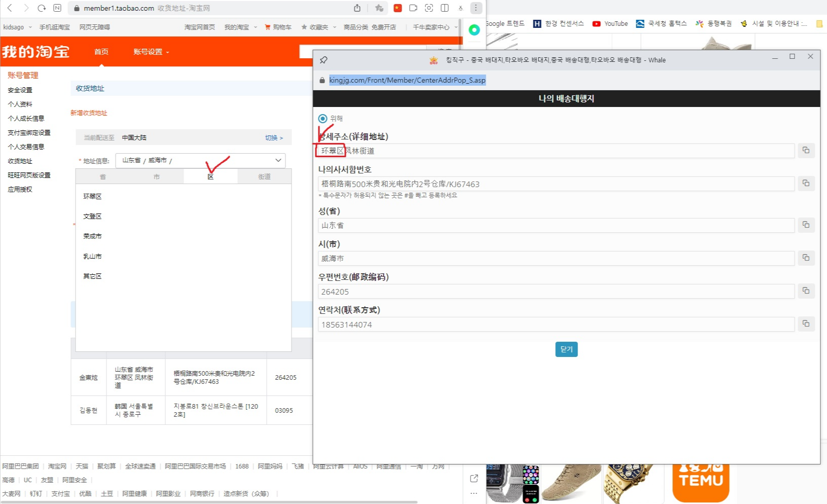The width and height of the screenshot is (827, 504).
Task: Copy the 시(市) field value
Action: (806, 258)
